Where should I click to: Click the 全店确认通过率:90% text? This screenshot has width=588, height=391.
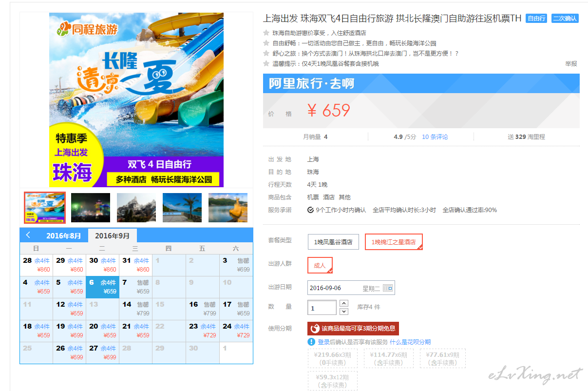pyautogui.click(x=470, y=210)
